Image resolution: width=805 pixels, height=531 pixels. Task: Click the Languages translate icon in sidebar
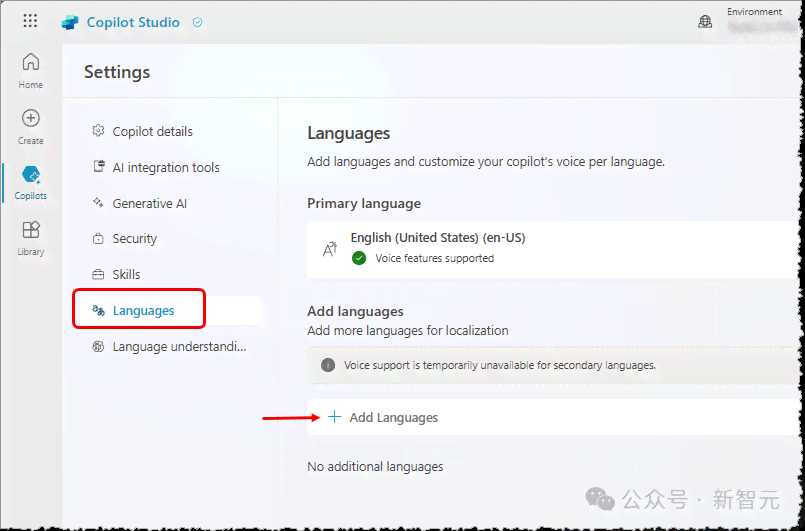click(98, 310)
